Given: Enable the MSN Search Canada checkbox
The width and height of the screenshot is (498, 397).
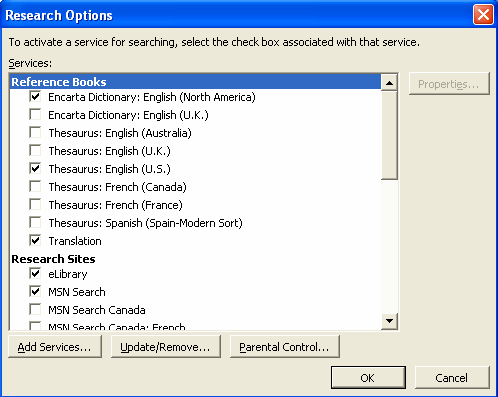Looking at the screenshot, I should pyautogui.click(x=35, y=310).
